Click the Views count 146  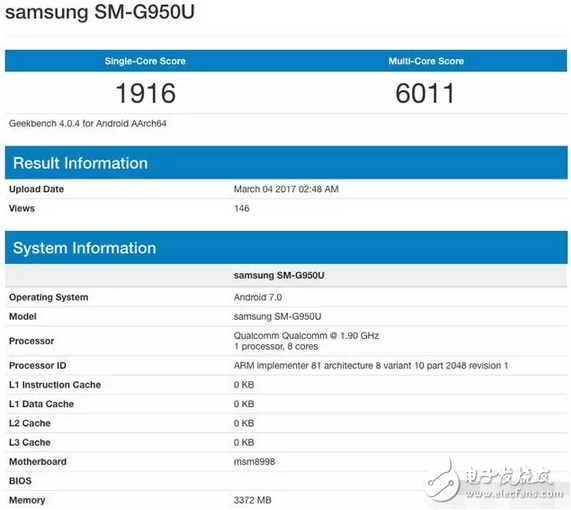242,208
